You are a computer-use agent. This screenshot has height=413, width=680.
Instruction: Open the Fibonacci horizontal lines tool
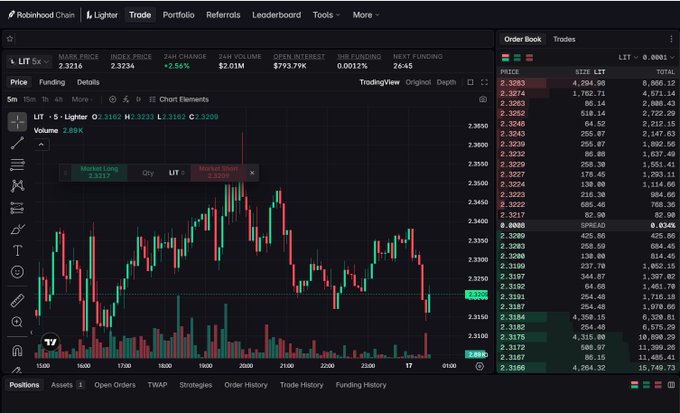pyautogui.click(x=17, y=164)
